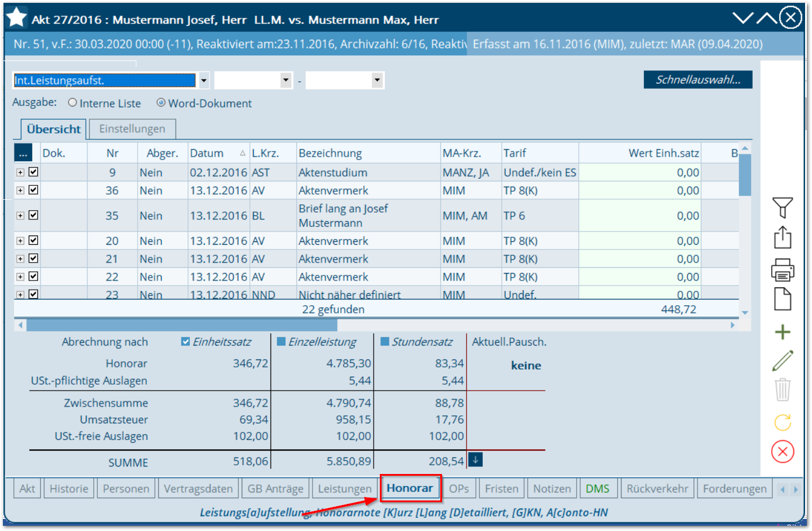The height and width of the screenshot is (531, 812).
Task: Open the filter funnel icon
Action: point(782,207)
